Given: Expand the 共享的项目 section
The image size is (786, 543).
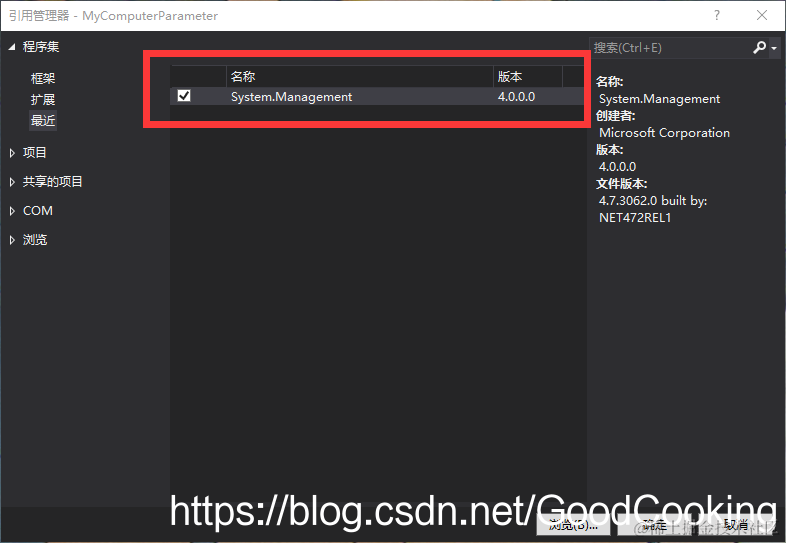Looking at the screenshot, I should click(12, 182).
